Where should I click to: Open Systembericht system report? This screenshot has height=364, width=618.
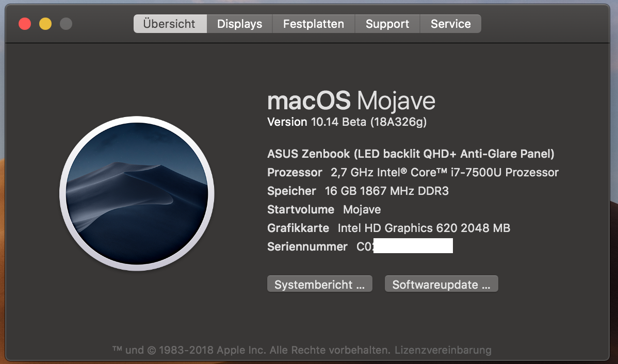(320, 285)
